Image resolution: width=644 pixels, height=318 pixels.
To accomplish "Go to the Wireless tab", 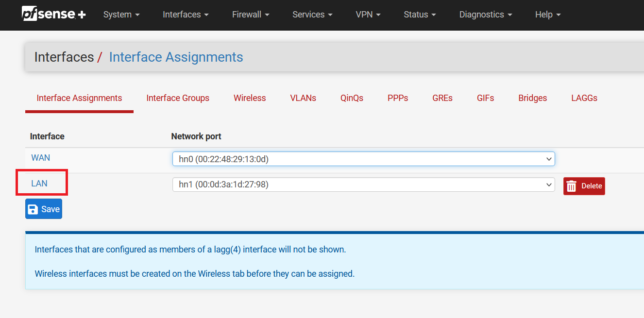I will [250, 98].
